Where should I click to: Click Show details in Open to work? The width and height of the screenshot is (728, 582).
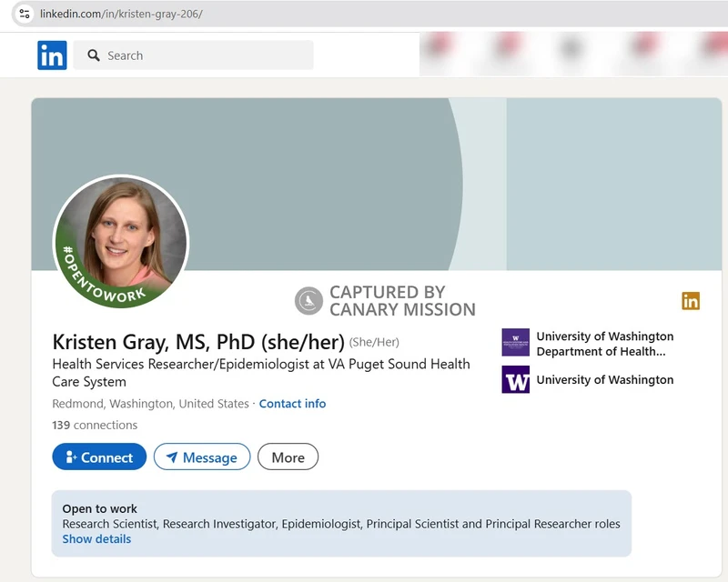96,539
